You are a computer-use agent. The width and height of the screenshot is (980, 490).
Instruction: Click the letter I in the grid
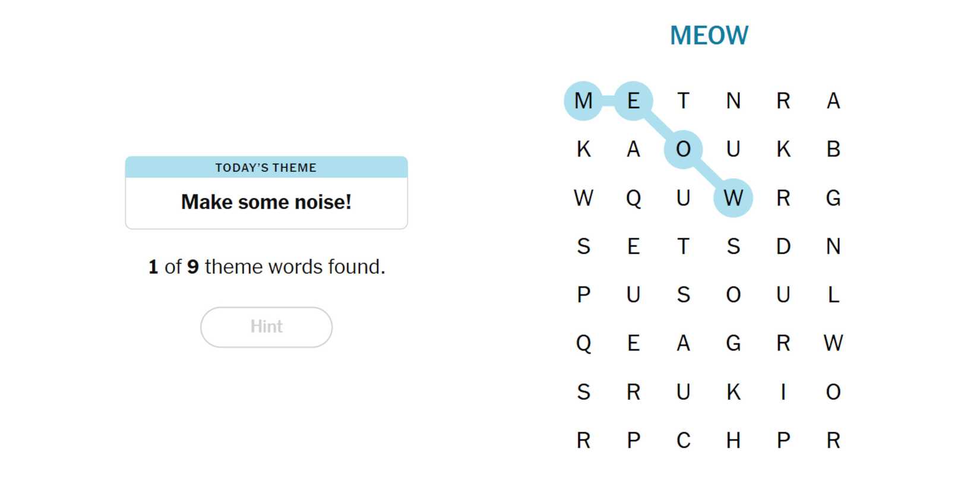point(783,392)
